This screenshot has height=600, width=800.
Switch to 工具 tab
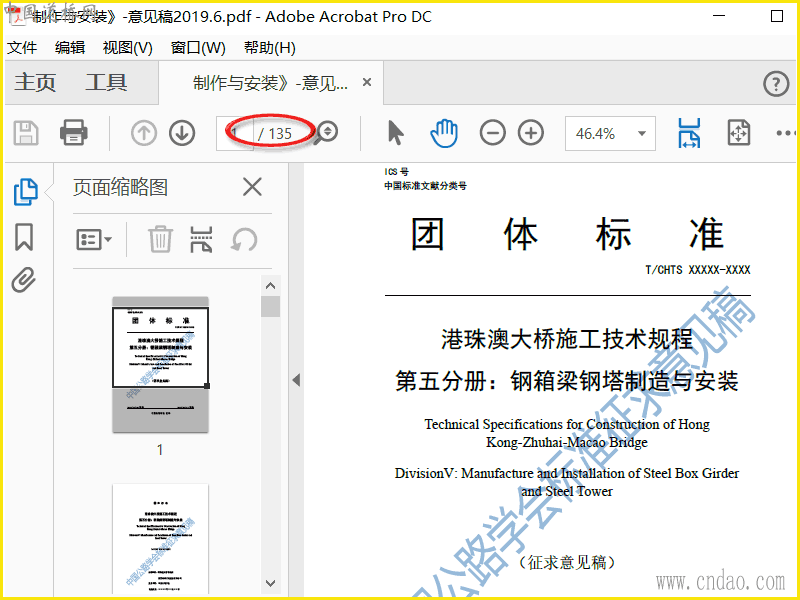[106, 82]
